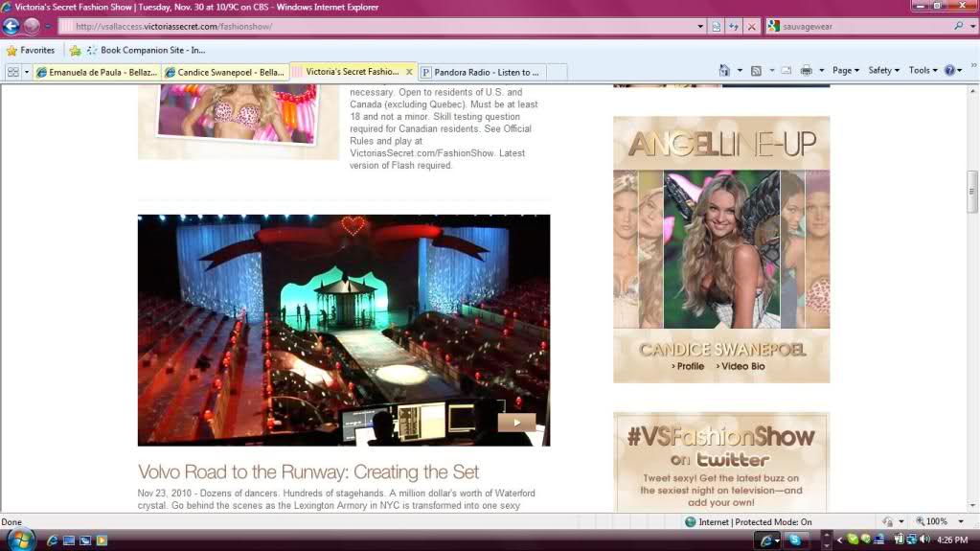Open the Skype taskbar button
The image size is (980, 551).
point(796,540)
